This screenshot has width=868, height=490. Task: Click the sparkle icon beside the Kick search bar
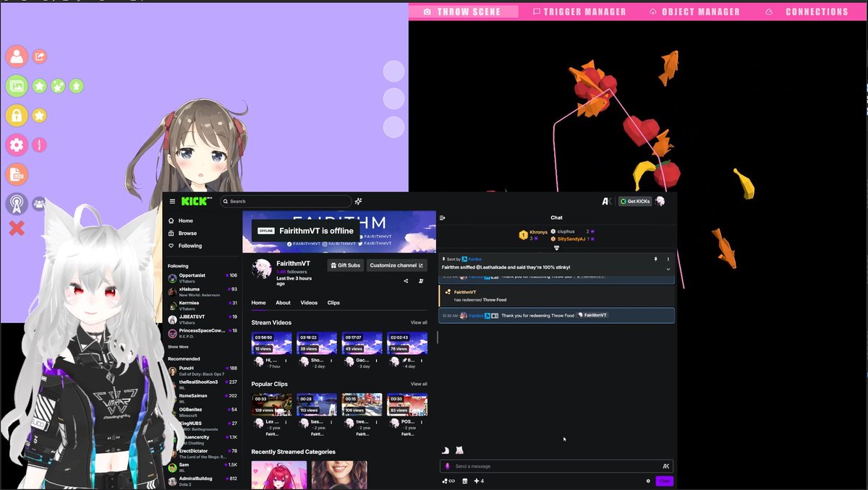[x=357, y=201]
